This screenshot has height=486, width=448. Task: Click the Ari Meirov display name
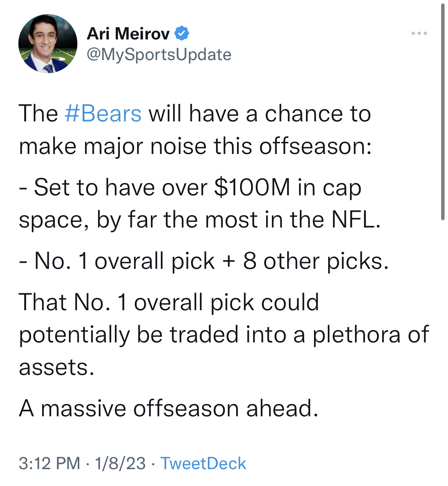[128, 34]
